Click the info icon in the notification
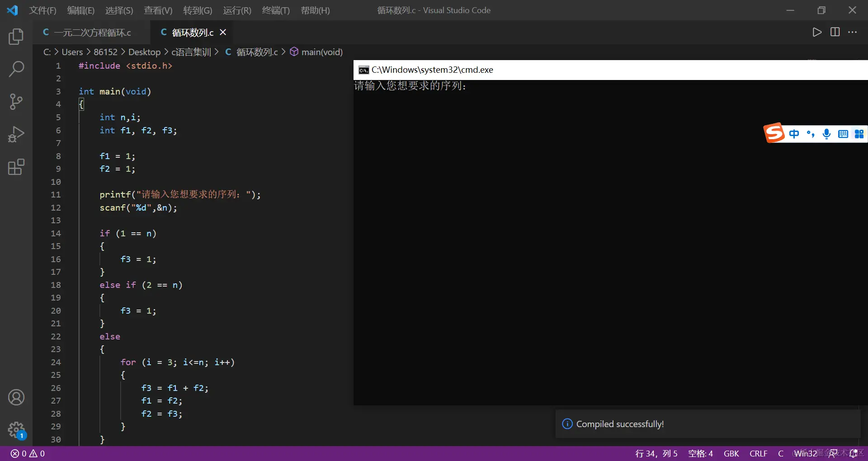This screenshot has height=461, width=868. pyautogui.click(x=567, y=424)
